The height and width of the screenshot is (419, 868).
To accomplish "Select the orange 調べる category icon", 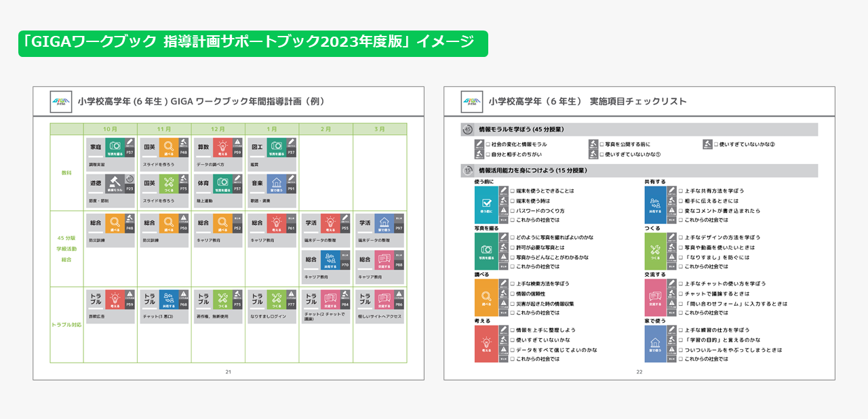I will coord(486,298).
